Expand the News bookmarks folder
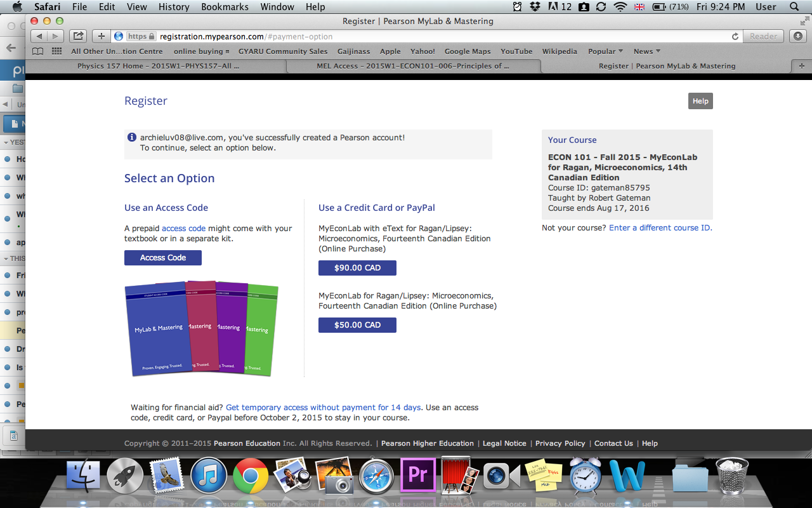Viewport: 812px width, 508px height. 646,51
